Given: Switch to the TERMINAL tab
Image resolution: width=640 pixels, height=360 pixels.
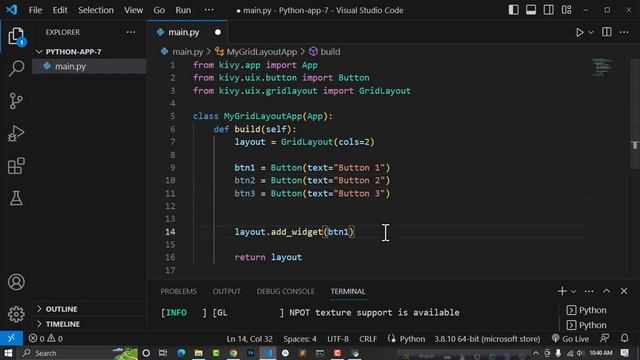Looking at the screenshot, I should 348,291.
